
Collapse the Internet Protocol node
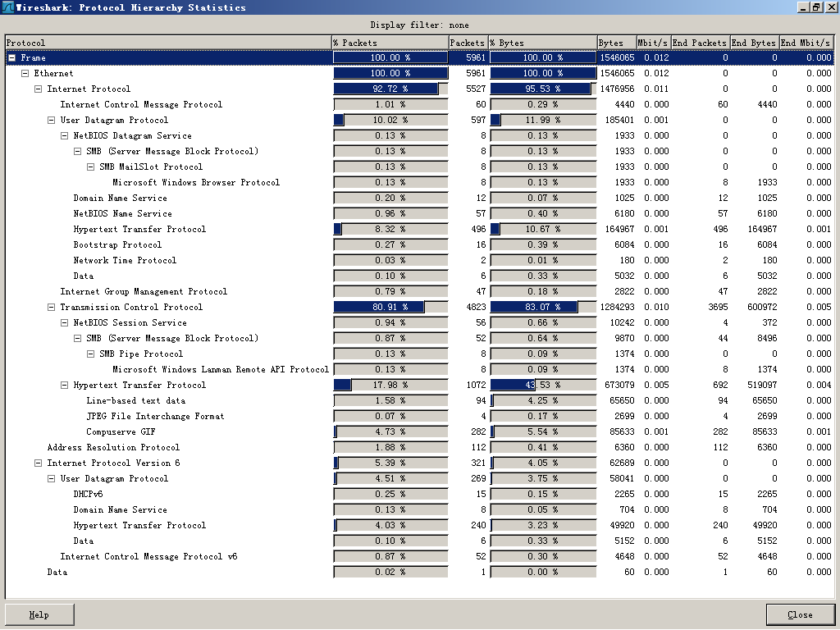(x=38, y=89)
